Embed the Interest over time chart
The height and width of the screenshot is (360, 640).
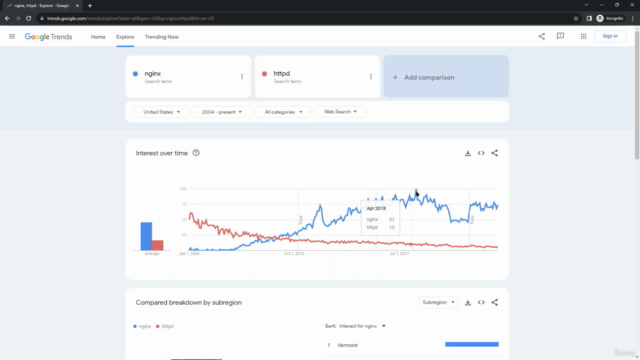481,153
